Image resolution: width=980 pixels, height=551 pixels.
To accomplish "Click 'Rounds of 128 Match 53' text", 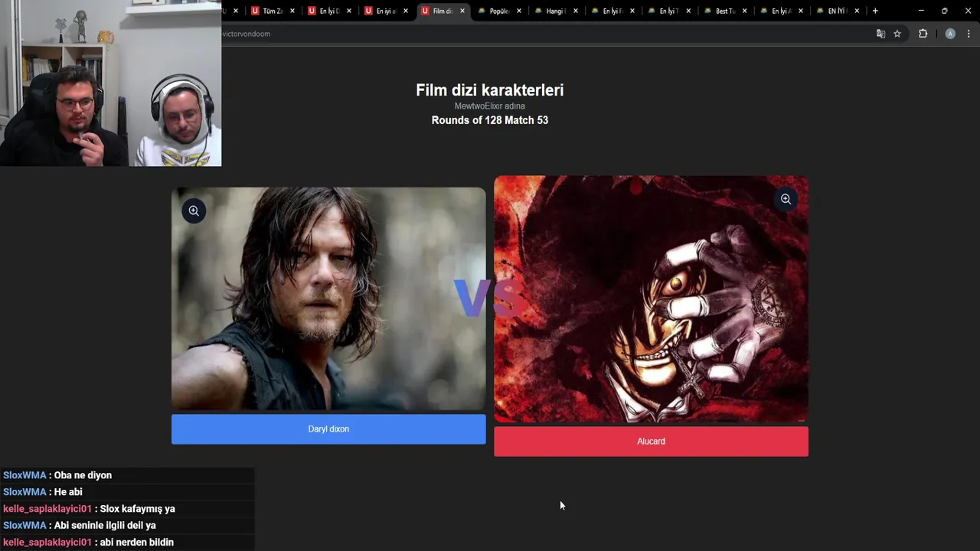I will coord(490,120).
